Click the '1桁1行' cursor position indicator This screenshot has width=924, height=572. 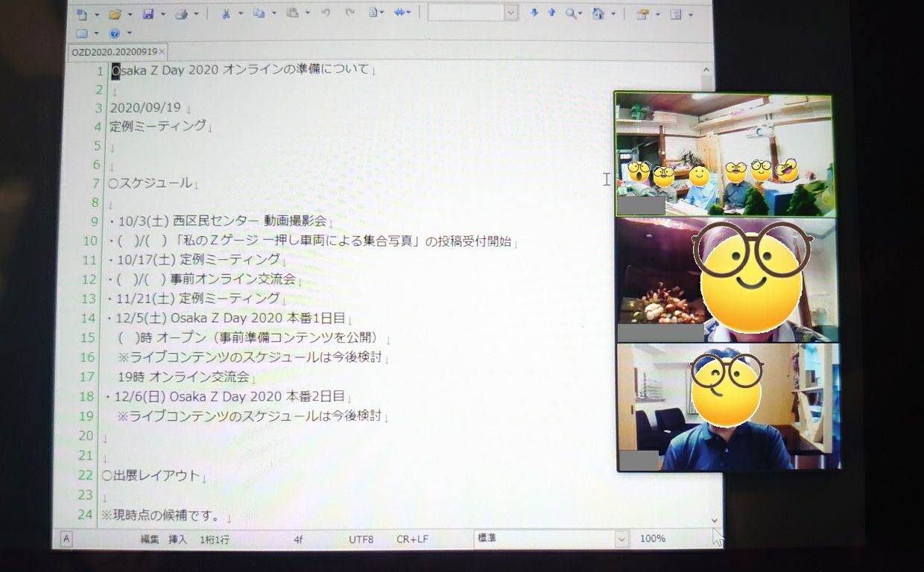(215, 538)
